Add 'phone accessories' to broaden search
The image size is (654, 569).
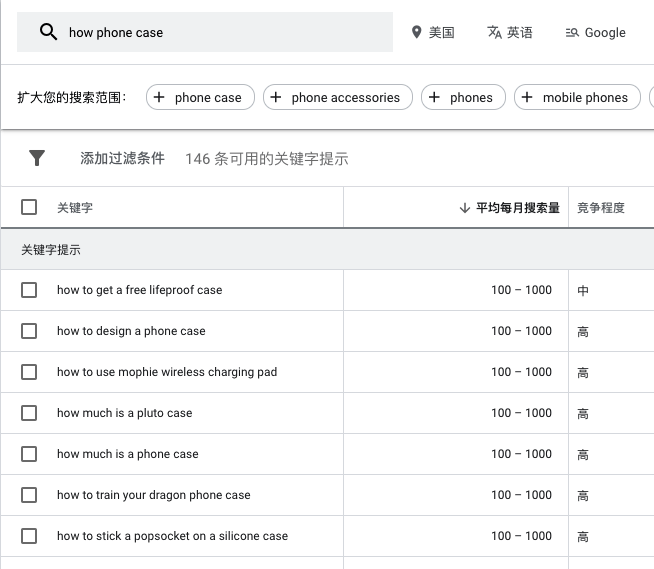(338, 97)
